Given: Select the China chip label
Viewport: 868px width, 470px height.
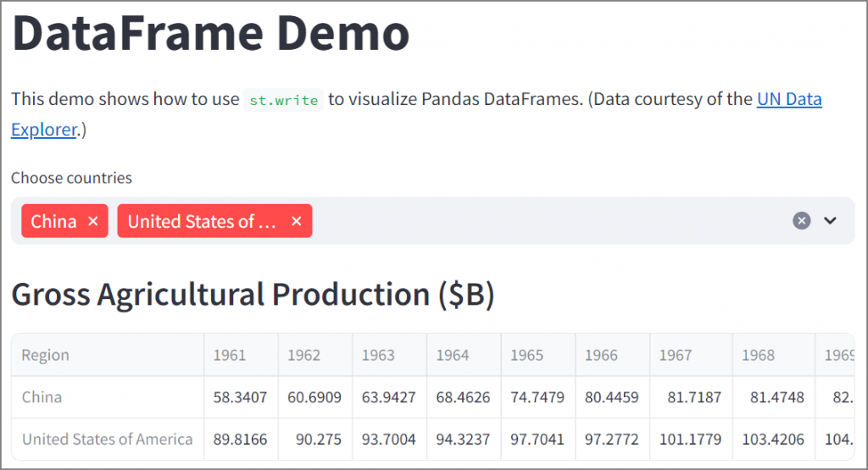Looking at the screenshot, I should pyautogui.click(x=54, y=221).
